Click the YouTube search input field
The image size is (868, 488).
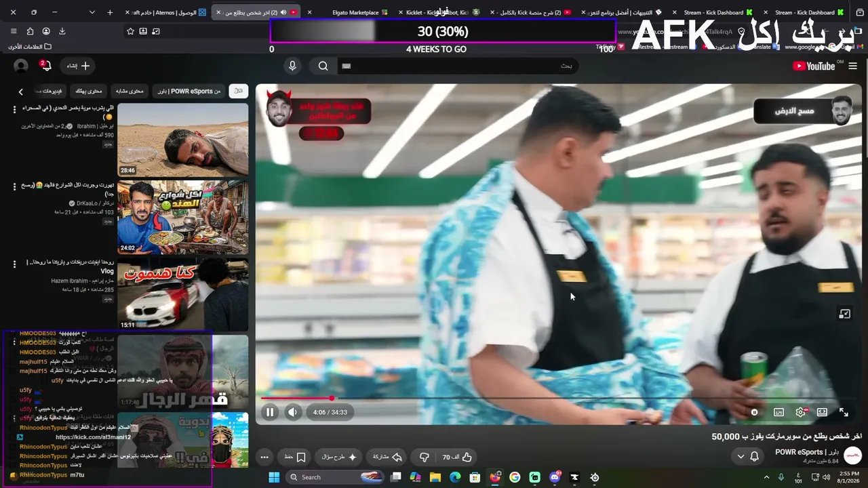(458, 66)
